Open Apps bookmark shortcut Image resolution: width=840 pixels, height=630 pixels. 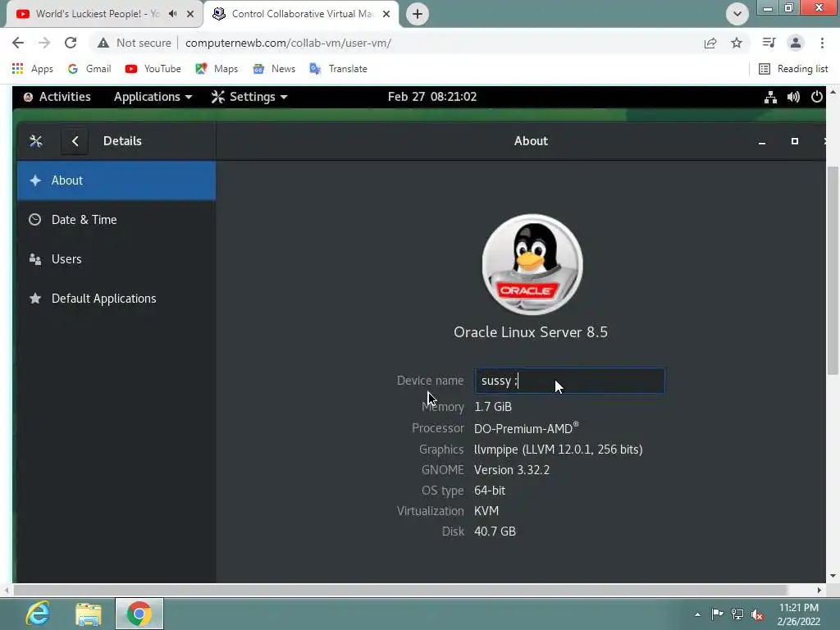coord(32,69)
